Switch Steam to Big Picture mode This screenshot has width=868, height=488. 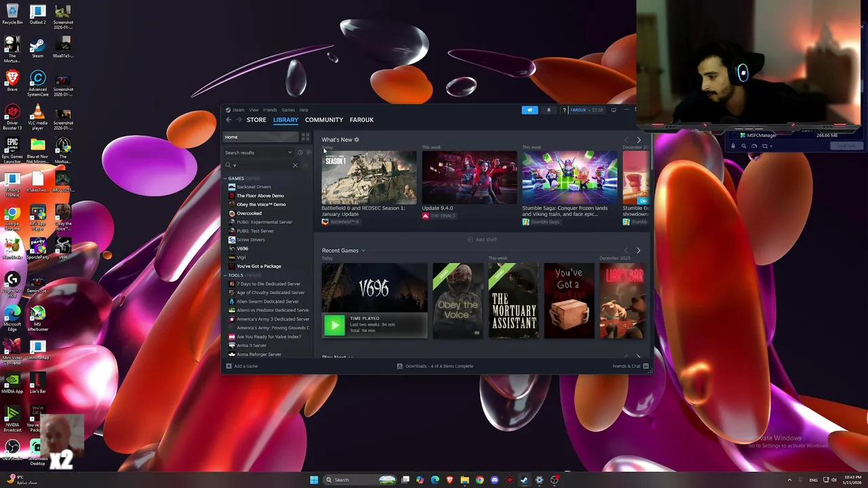point(614,110)
